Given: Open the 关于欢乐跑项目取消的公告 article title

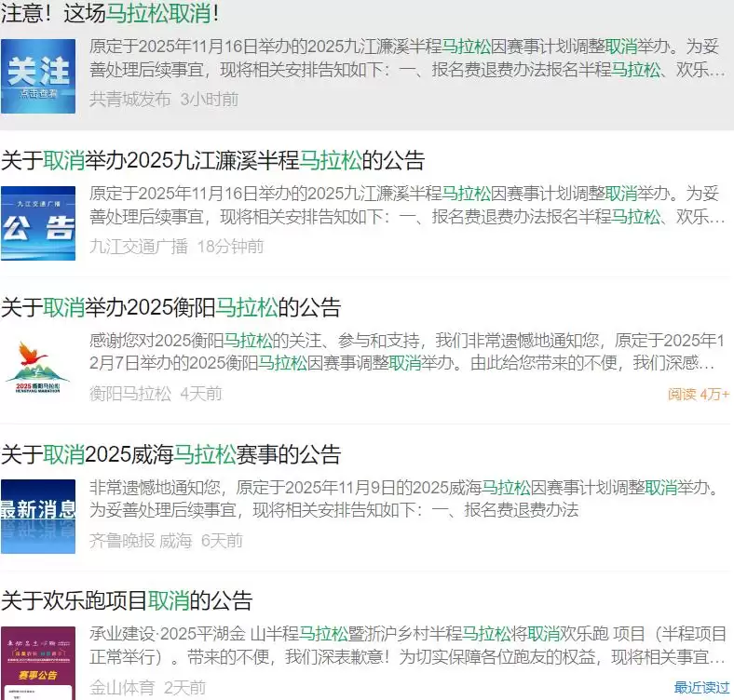Looking at the screenshot, I should pos(127,600).
